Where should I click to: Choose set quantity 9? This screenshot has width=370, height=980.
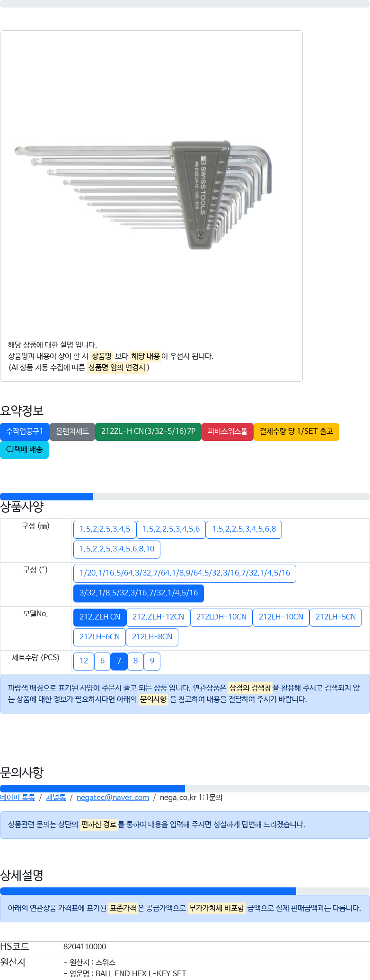coord(152,661)
